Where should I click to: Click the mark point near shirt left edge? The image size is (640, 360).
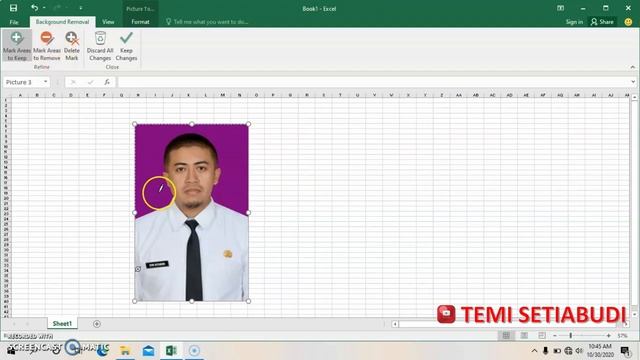coord(138,269)
